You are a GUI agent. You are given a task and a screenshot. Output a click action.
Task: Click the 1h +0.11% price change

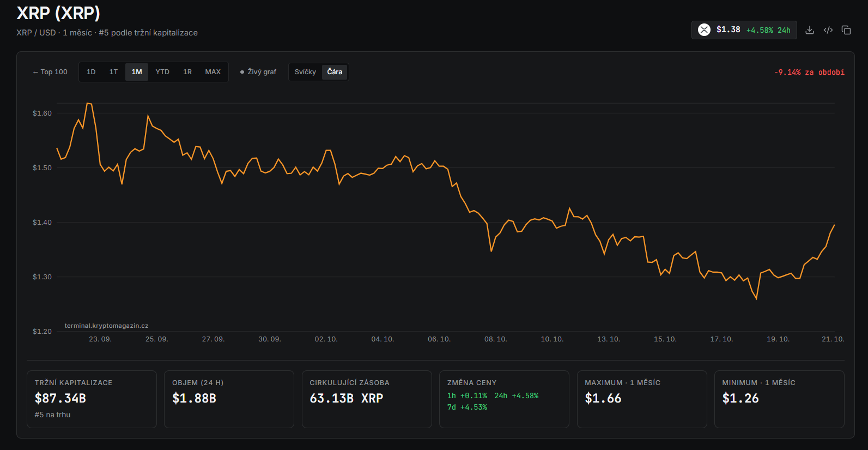(468, 395)
